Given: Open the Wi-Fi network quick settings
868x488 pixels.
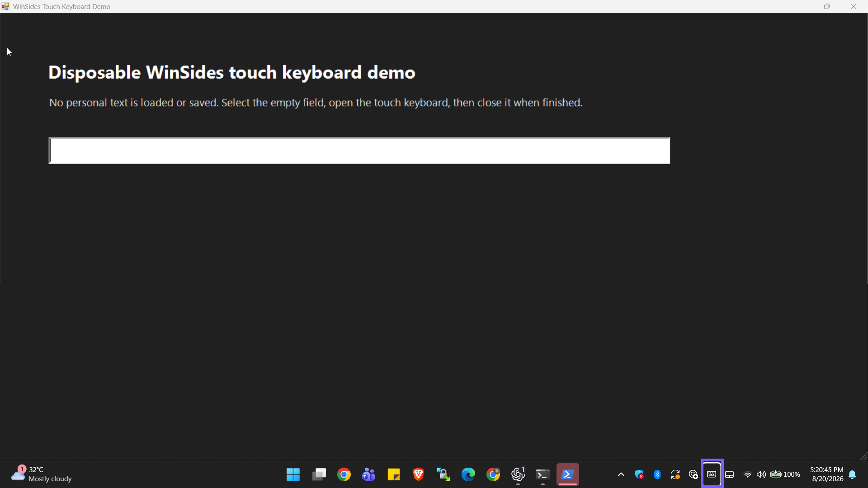Looking at the screenshot, I should (x=748, y=474).
